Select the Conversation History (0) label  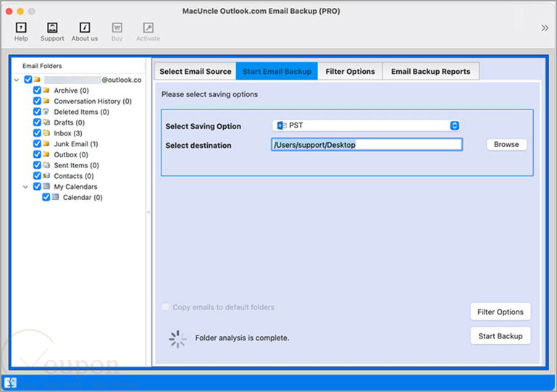(x=93, y=101)
